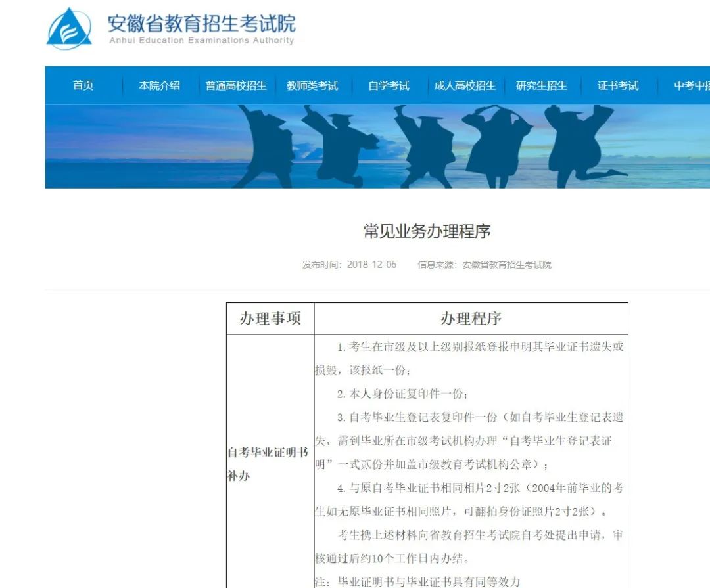Click the 办理程序 table header

[471, 319]
